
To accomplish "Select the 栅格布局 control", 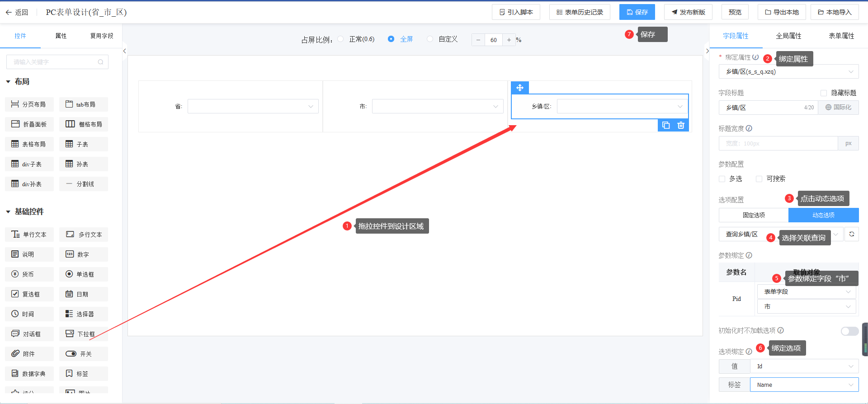I will (84, 124).
